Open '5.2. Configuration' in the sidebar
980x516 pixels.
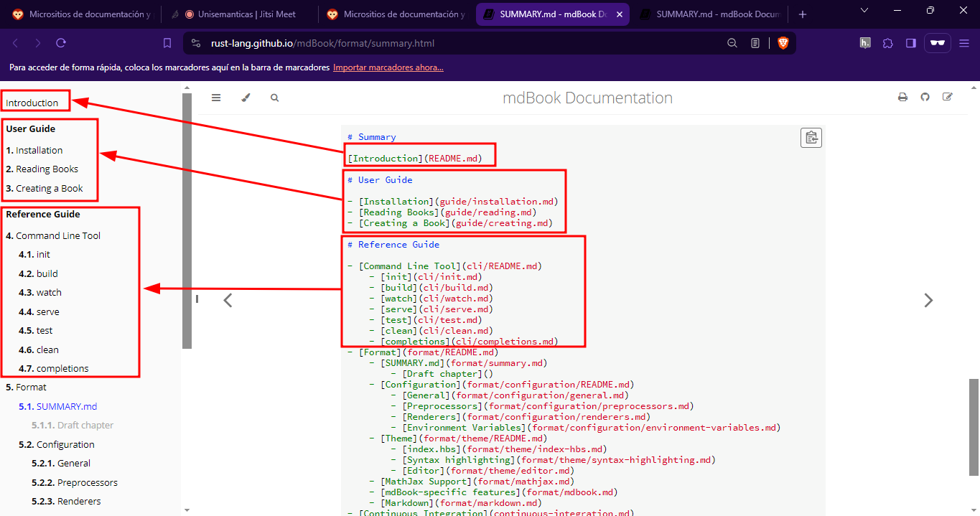[57, 445]
